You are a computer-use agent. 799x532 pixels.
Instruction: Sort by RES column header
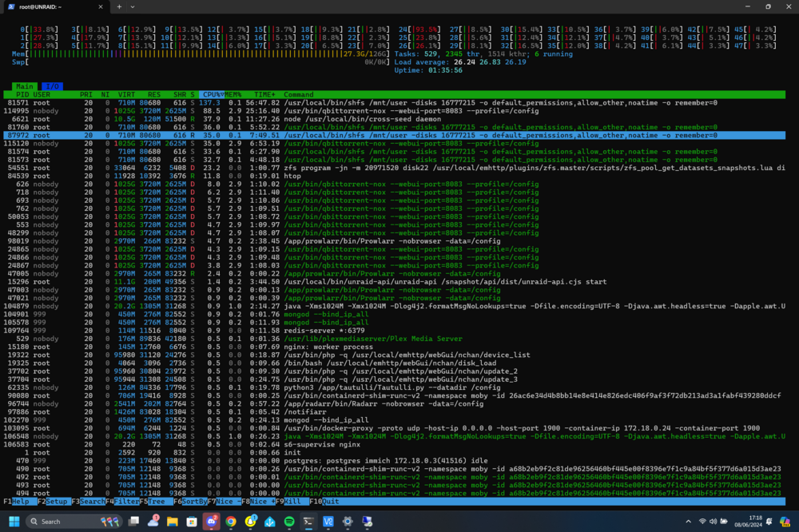[x=154, y=94]
